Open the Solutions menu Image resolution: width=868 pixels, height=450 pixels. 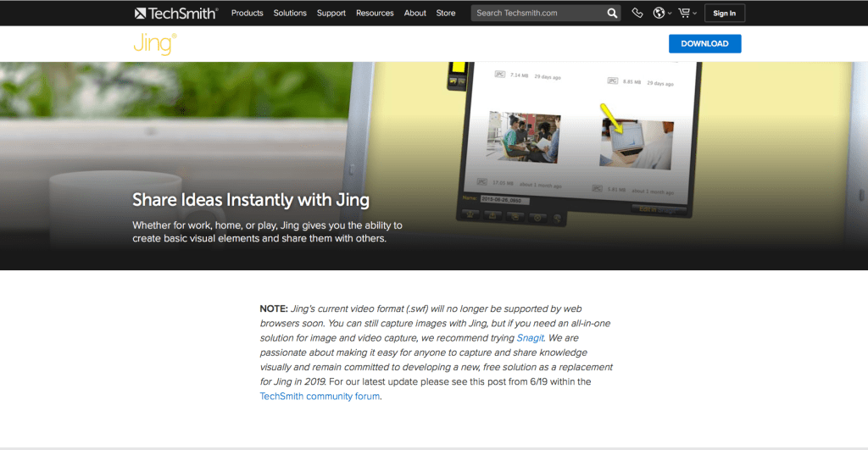pos(290,13)
